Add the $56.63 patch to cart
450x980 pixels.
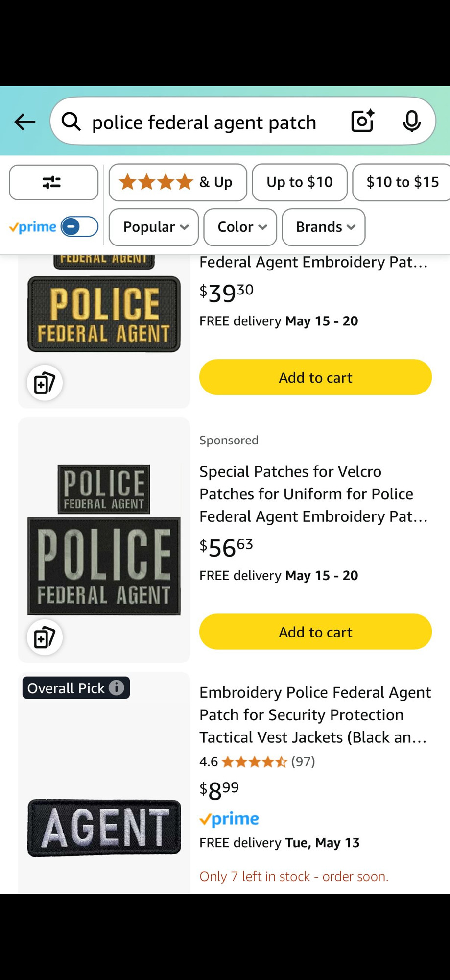point(315,632)
